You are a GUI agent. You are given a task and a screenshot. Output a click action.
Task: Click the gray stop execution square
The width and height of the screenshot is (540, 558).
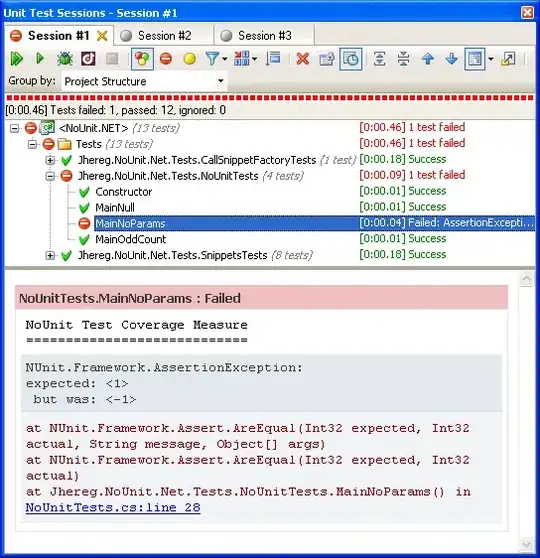tap(112, 59)
